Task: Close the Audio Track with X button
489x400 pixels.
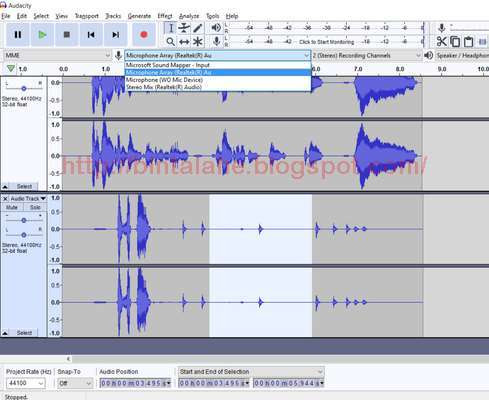Action: 5,199
